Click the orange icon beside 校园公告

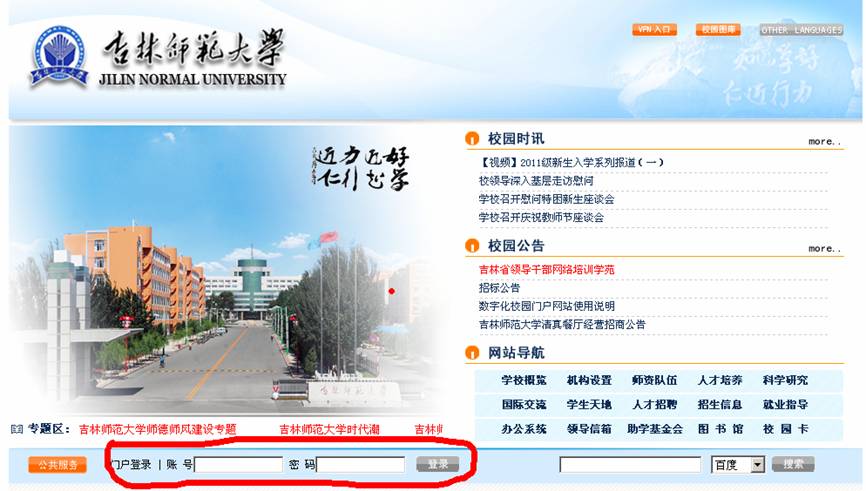[x=472, y=246]
